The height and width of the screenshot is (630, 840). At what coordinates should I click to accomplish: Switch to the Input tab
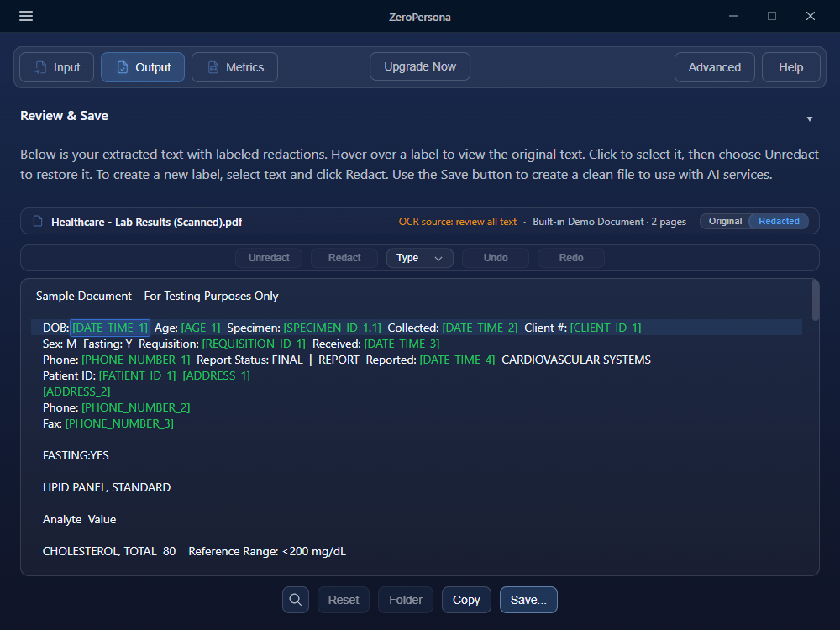pos(57,67)
